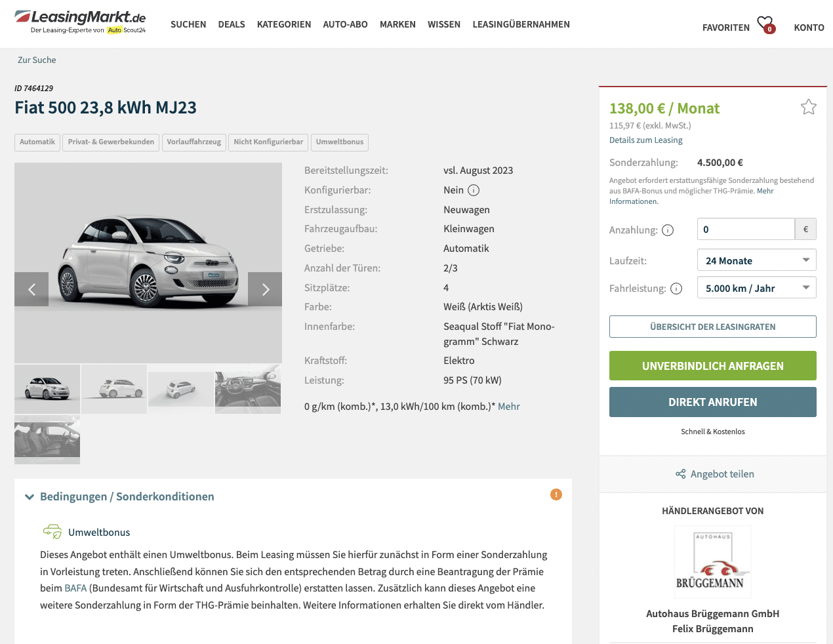
Task: Click the Automatik tag
Action: 37,142
